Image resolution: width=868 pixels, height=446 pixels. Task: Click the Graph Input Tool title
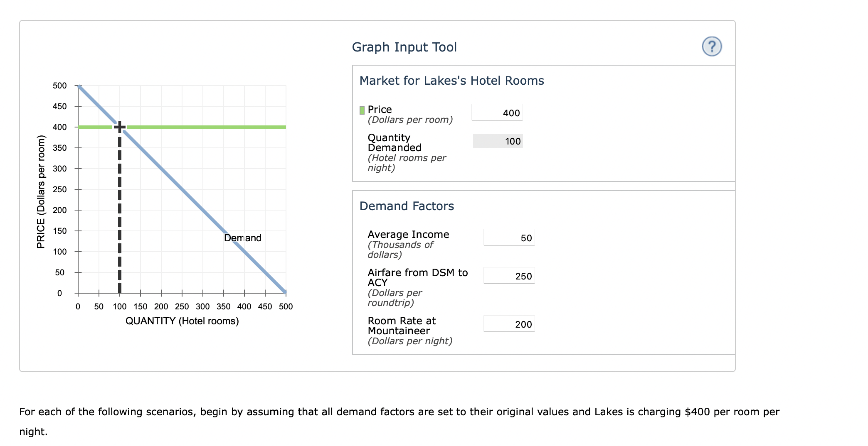click(404, 47)
